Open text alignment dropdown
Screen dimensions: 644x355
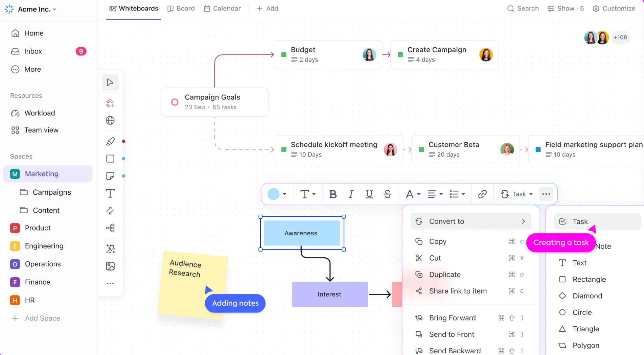click(435, 194)
